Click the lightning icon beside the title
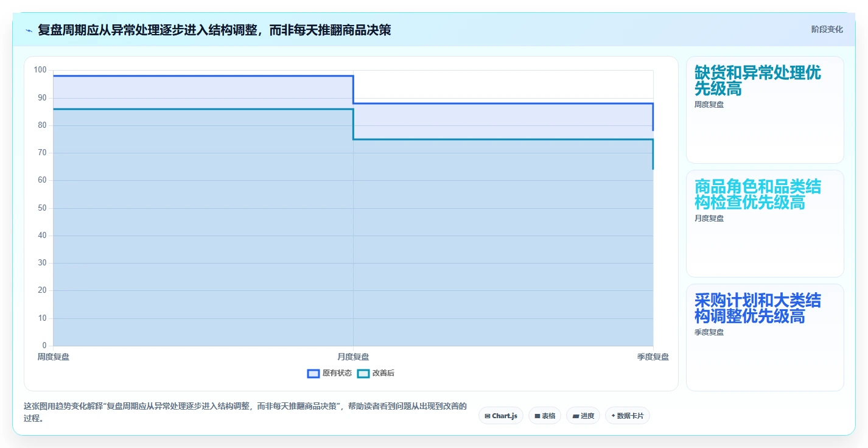This screenshot has height=448, width=868. tap(29, 30)
